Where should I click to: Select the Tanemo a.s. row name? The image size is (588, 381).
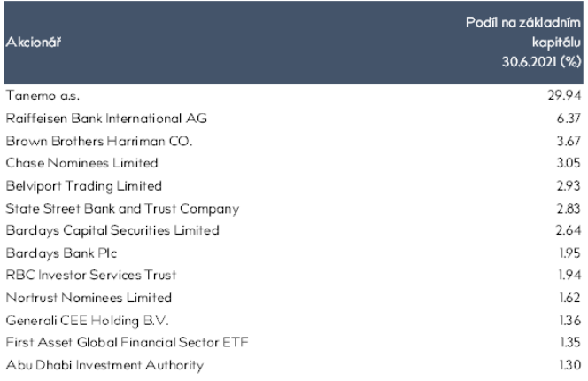(43, 96)
